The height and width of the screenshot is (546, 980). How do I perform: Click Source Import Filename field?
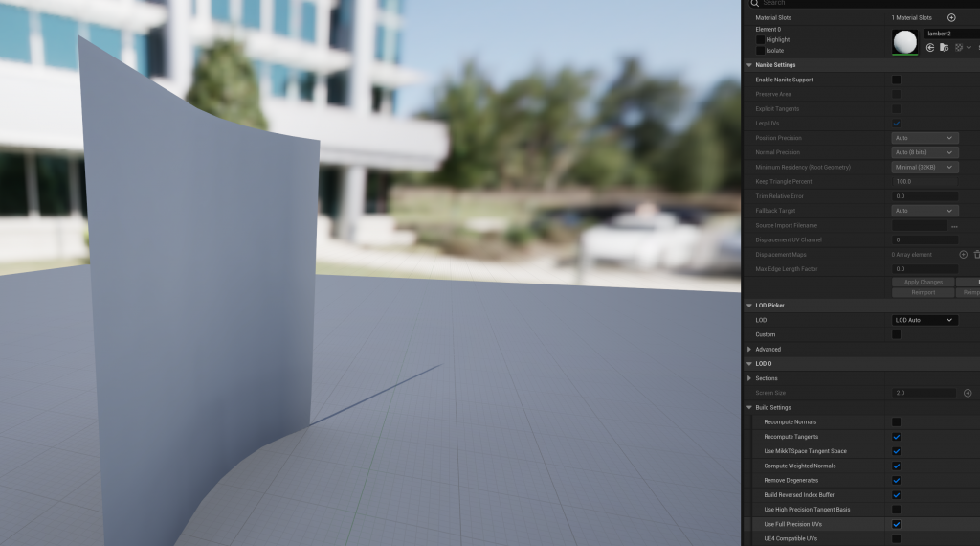coord(920,226)
